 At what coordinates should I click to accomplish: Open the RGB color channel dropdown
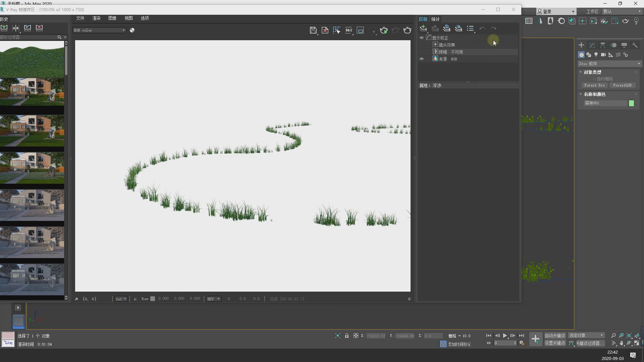[99, 30]
